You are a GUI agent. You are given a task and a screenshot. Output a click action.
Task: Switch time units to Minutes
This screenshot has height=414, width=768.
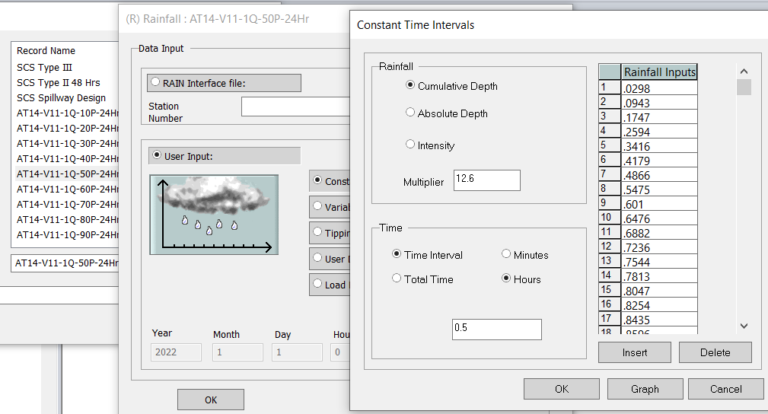[x=506, y=255]
